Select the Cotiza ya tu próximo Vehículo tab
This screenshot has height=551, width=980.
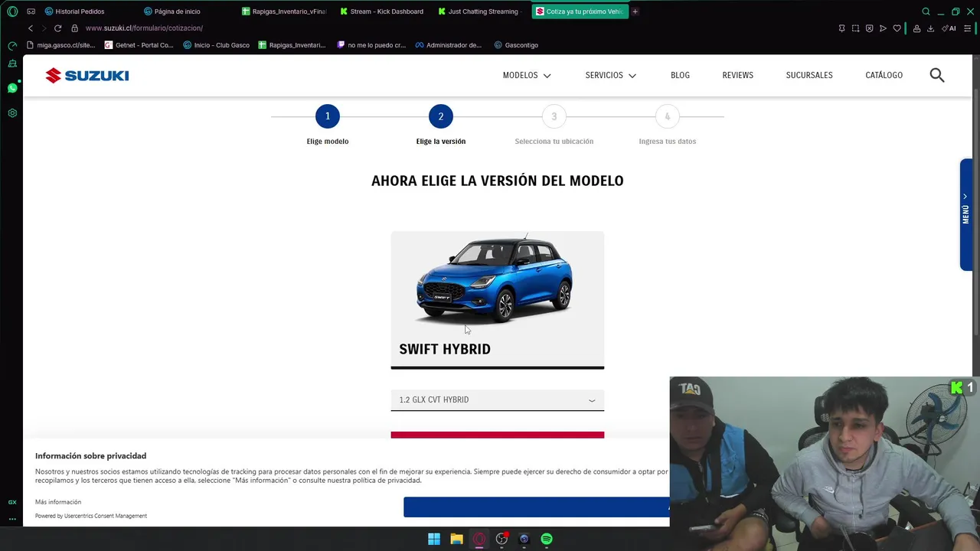coord(580,11)
